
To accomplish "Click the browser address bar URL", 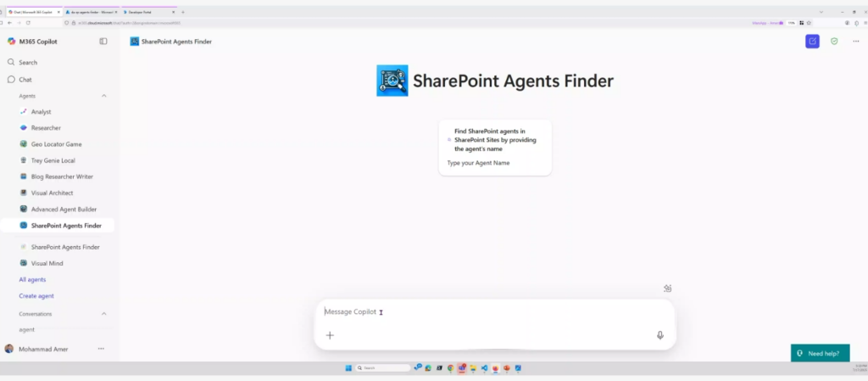I will (x=130, y=23).
